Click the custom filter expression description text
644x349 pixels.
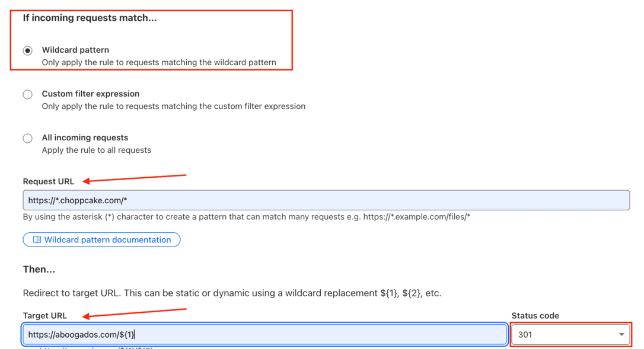(x=173, y=107)
